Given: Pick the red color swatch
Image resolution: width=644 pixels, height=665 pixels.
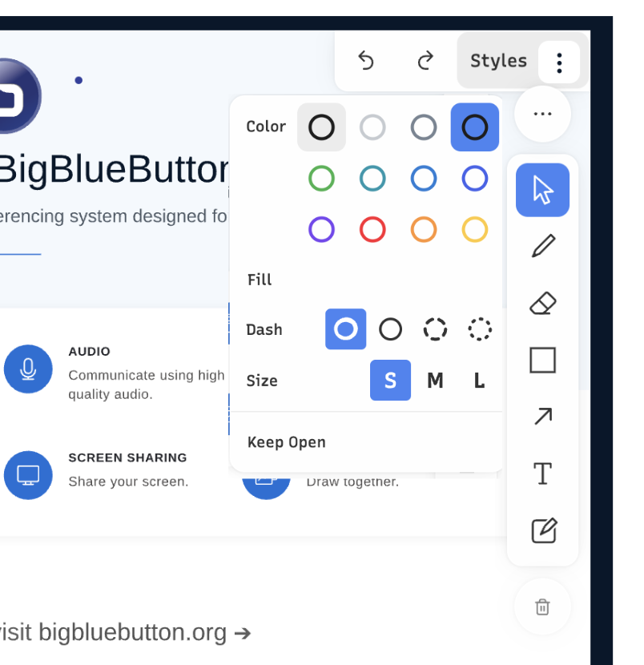Looking at the screenshot, I should click(372, 229).
